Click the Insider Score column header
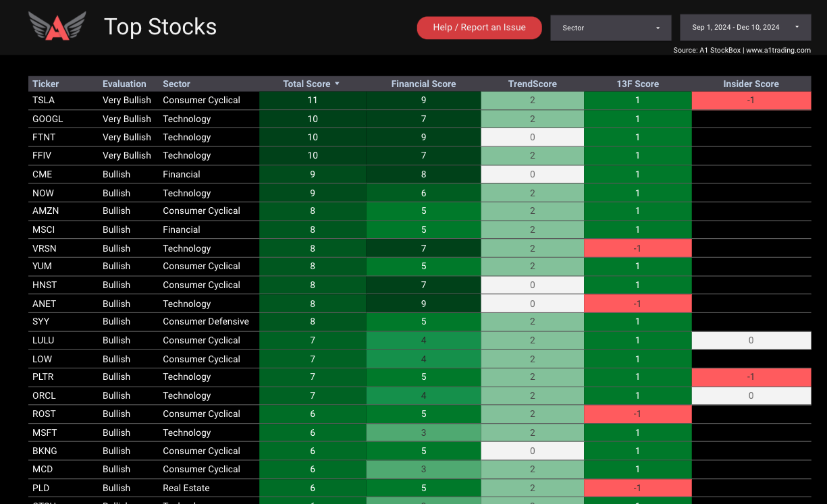The image size is (827, 504). coord(751,84)
